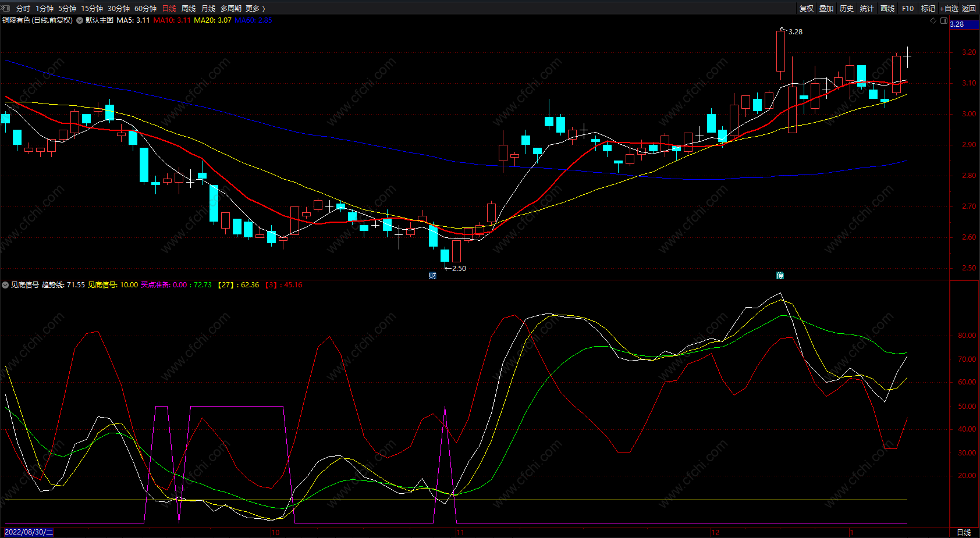Click the 复权 adjustment button
This screenshot has height=538, width=980.
pos(807,8)
